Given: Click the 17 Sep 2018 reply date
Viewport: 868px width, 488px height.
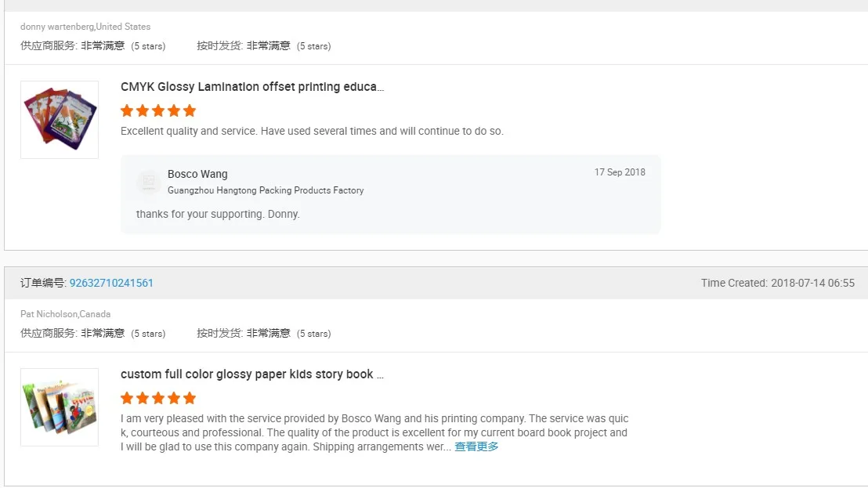Looking at the screenshot, I should pos(620,172).
